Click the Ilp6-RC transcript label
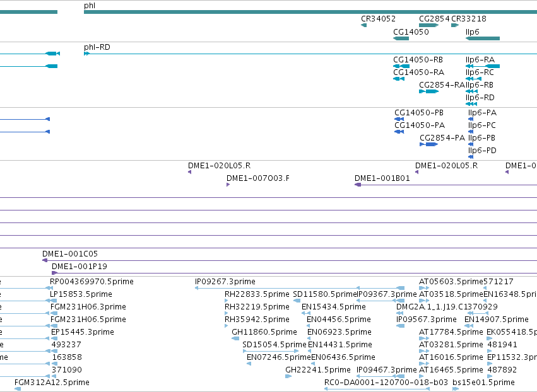 click(480, 72)
